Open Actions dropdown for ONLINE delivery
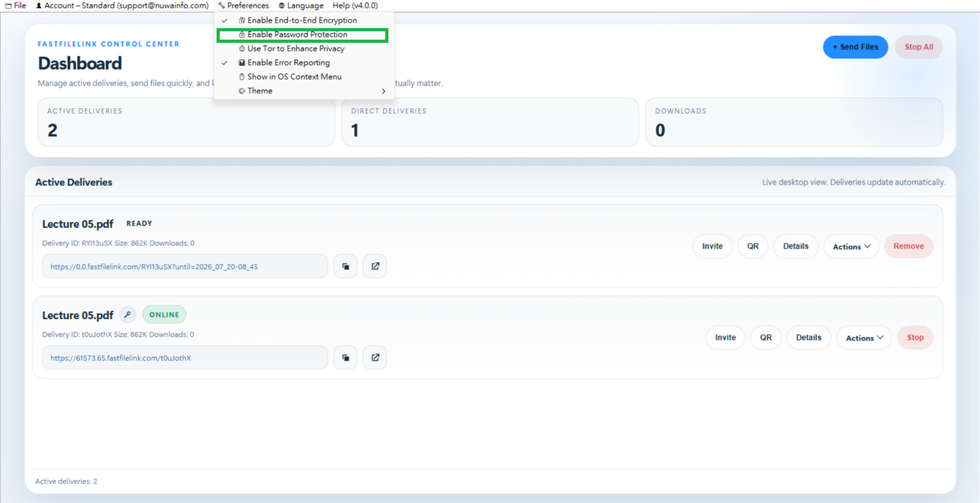This screenshot has height=503, width=980. (x=864, y=338)
